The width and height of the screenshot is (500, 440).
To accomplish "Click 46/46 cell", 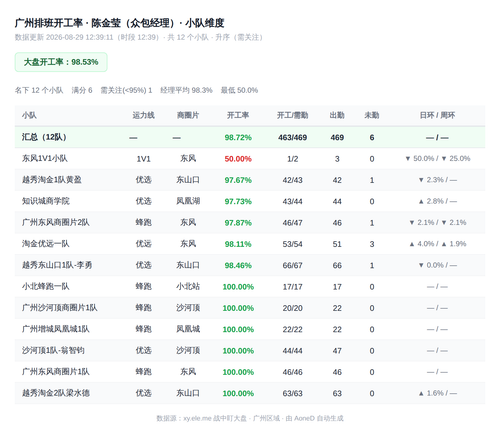I will [x=292, y=372].
